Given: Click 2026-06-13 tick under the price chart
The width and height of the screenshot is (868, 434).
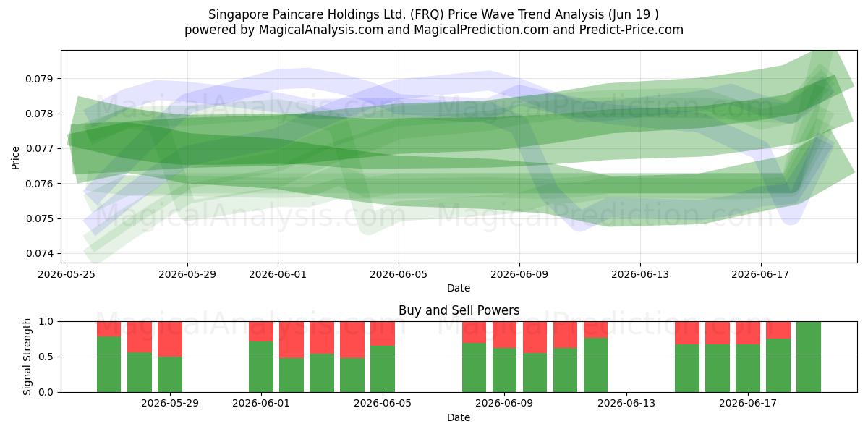Looking at the screenshot, I should [x=640, y=274].
